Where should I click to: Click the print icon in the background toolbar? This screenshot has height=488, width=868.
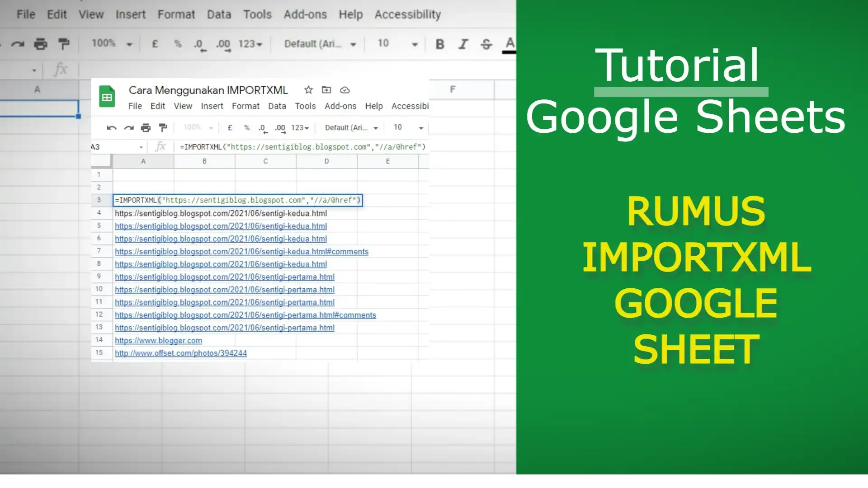41,44
